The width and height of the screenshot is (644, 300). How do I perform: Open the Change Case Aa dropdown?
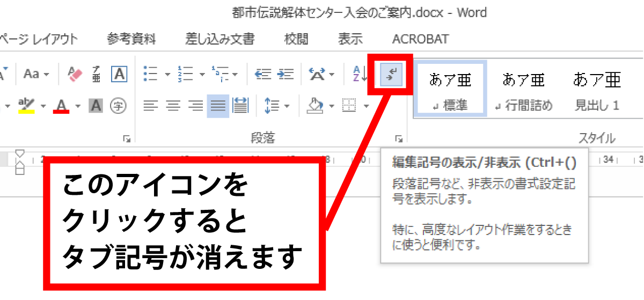tap(36, 74)
